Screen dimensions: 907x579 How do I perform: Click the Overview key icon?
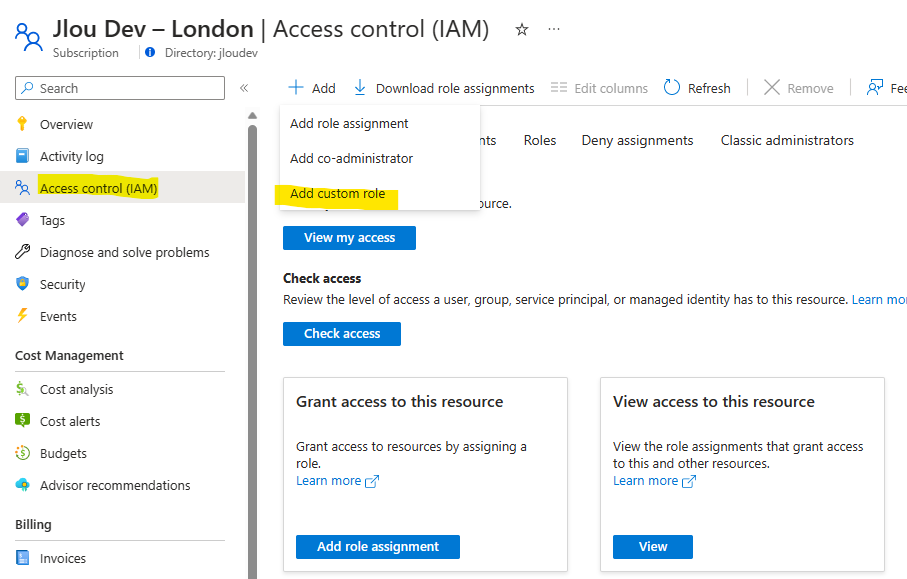click(x=23, y=124)
